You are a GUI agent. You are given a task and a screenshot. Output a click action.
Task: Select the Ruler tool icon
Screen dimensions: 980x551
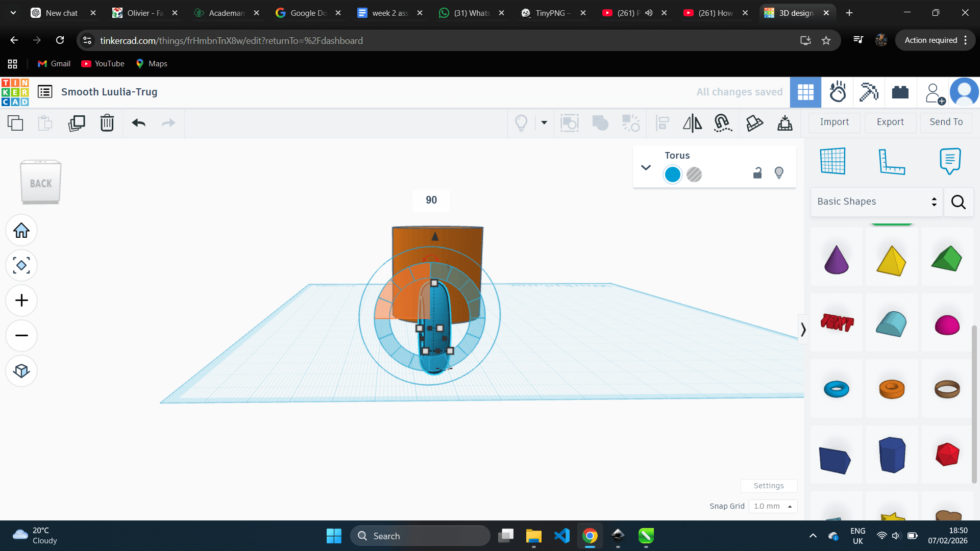pos(891,161)
